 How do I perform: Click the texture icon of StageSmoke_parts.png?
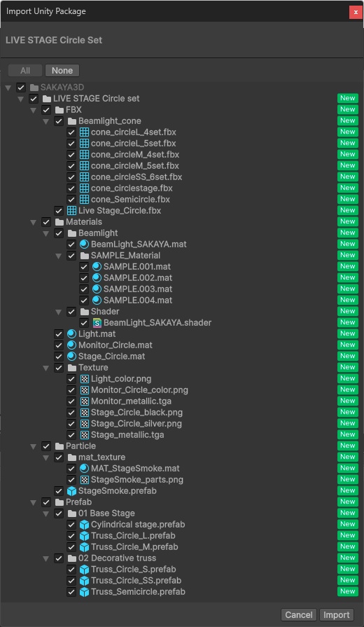pyautogui.click(x=84, y=479)
